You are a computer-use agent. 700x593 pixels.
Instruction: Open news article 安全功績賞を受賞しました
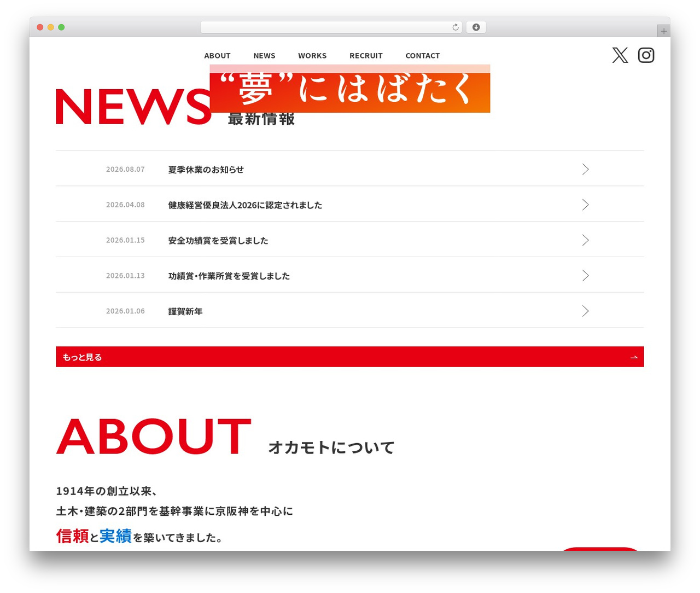click(x=350, y=240)
